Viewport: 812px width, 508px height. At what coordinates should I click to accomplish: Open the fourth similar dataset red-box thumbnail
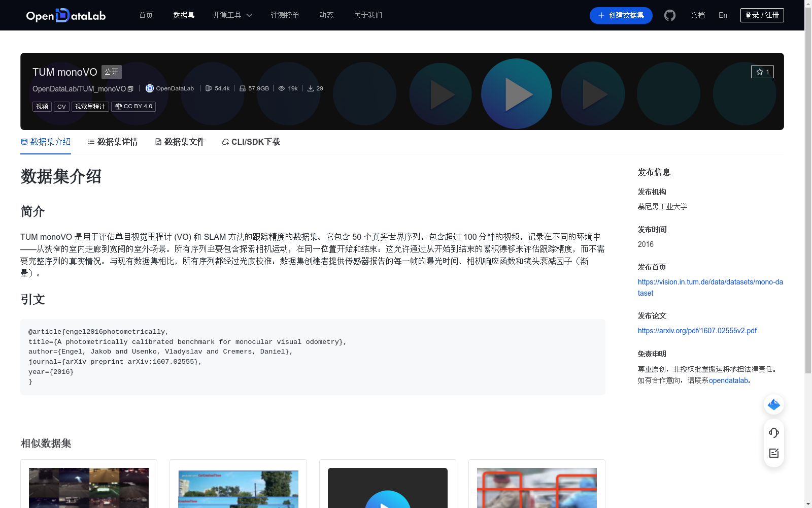pyautogui.click(x=537, y=488)
